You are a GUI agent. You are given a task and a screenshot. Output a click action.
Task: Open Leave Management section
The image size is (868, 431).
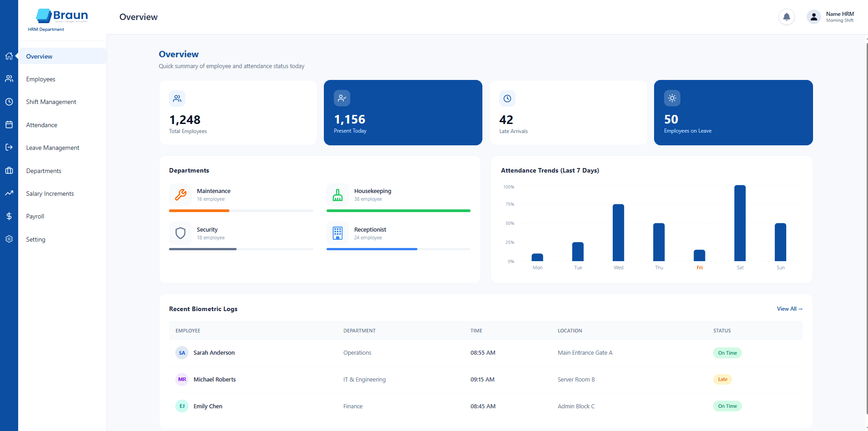62,148
